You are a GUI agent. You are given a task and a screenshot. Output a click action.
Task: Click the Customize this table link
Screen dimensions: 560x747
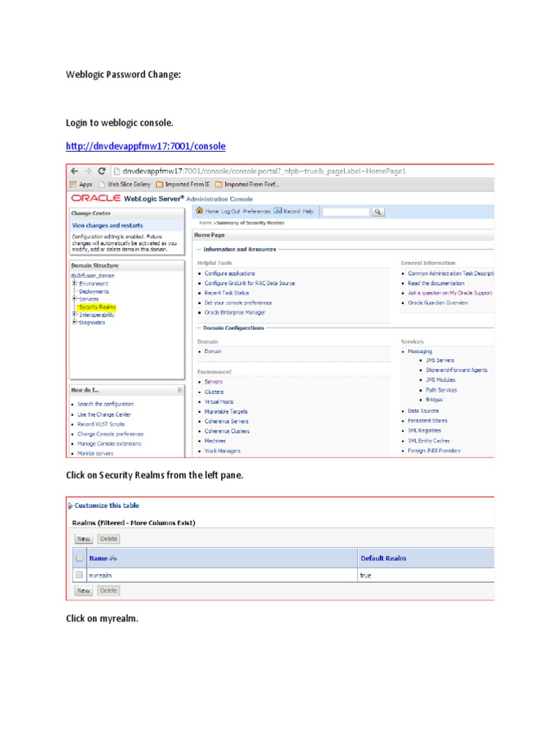click(106, 506)
